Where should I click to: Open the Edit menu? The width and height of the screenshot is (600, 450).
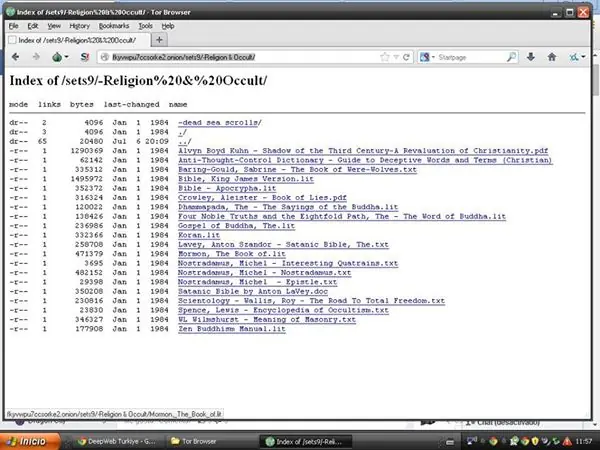click(x=33, y=26)
